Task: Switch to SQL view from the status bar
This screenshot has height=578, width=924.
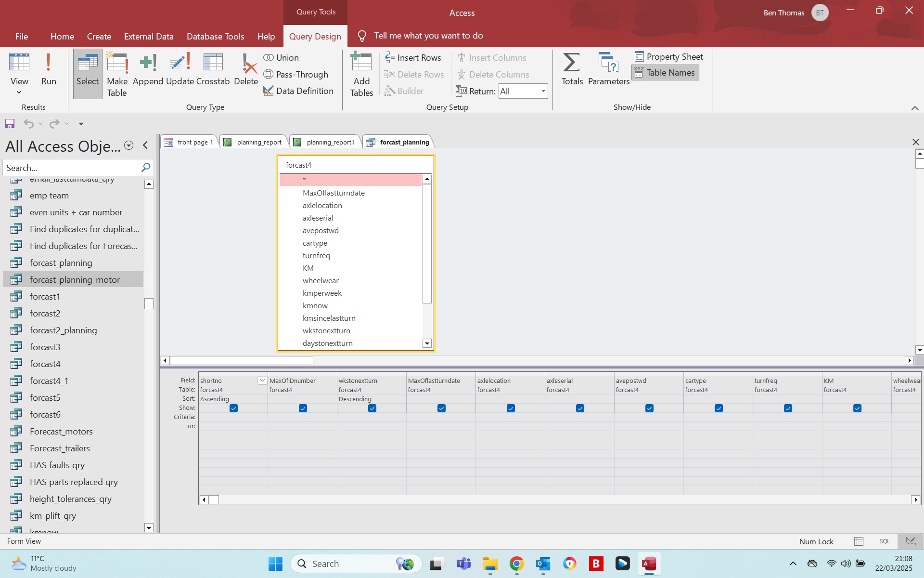Action: (x=885, y=541)
